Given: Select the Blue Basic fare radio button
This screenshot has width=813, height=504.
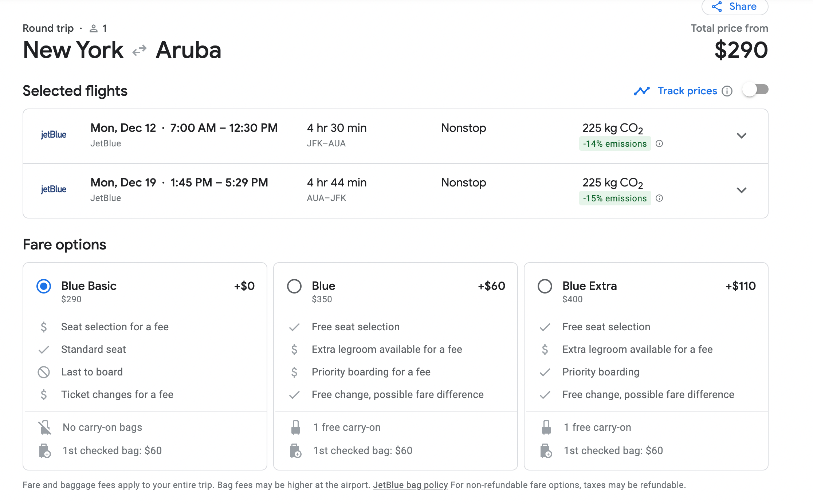Looking at the screenshot, I should pyautogui.click(x=44, y=286).
